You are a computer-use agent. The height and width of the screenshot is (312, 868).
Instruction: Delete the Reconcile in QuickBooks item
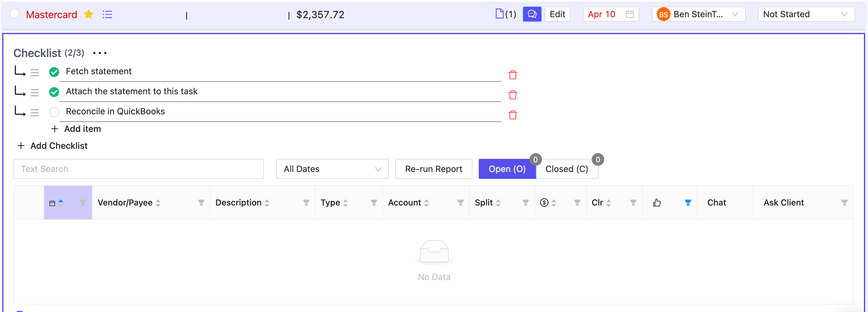[513, 115]
